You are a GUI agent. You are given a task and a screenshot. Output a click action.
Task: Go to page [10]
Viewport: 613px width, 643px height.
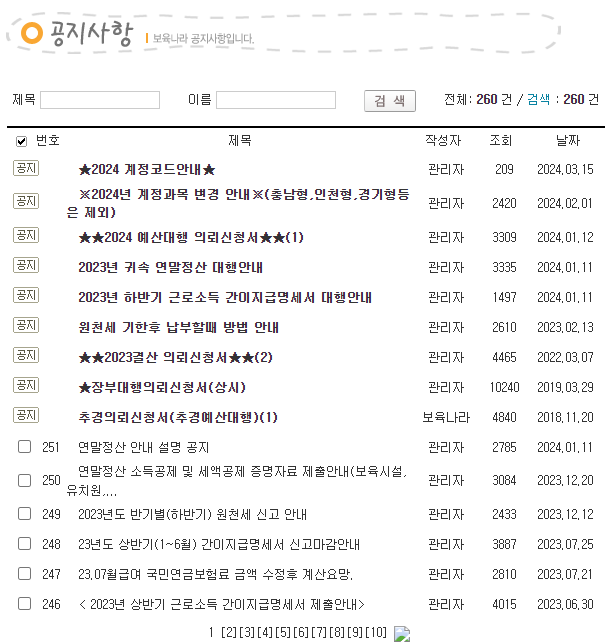[x=376, y=632]
